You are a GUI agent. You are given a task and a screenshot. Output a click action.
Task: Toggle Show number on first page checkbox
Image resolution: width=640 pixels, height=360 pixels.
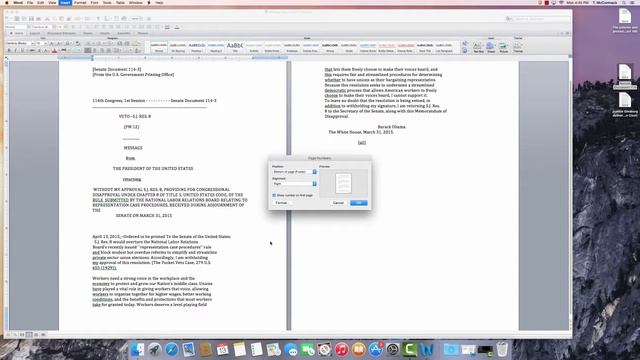(x=274, y=196)
